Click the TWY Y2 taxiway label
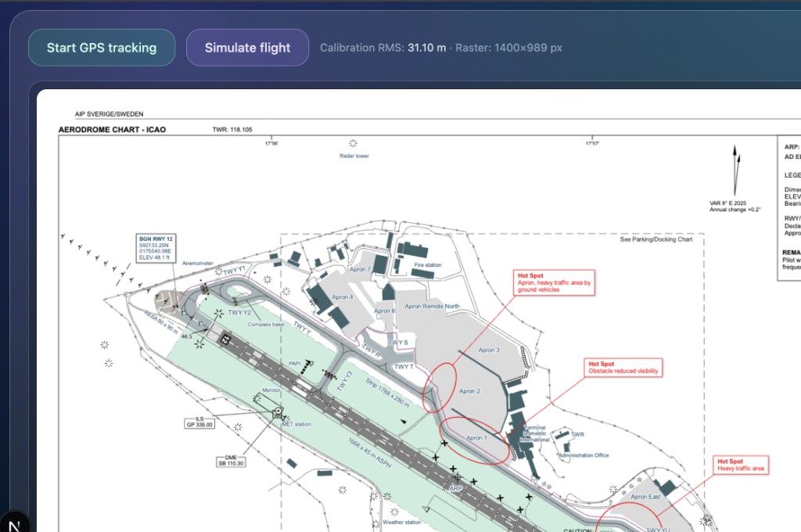 239,312
